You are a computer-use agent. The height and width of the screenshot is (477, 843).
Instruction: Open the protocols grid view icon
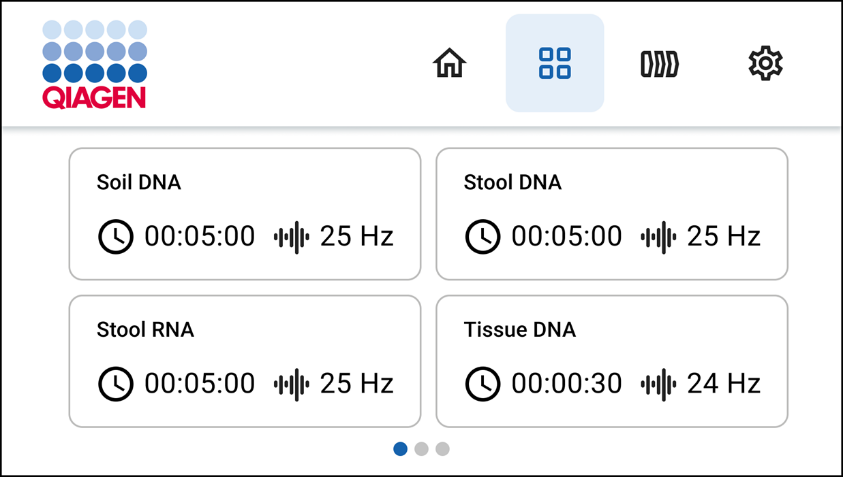pos(554,63)
